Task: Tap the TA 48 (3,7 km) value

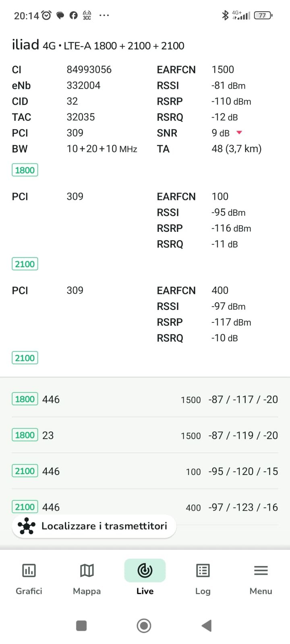Action: 236,149
